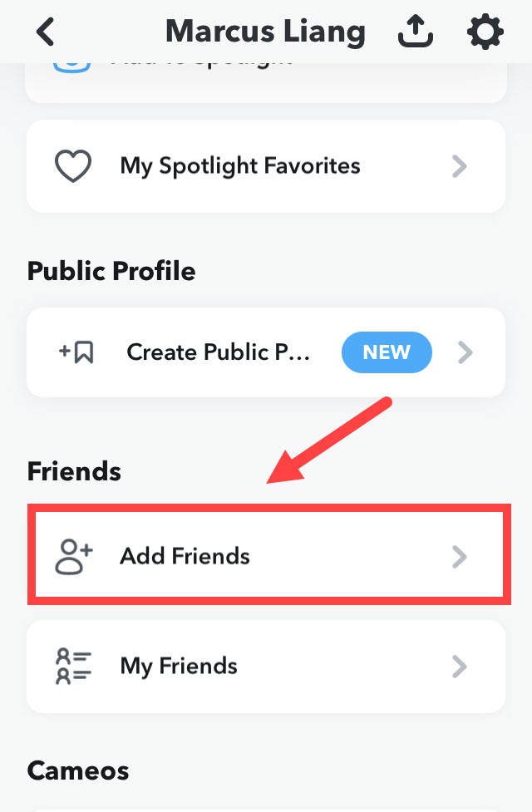Tap the Friends section heading
Screen dimensions: 532x812
click(x=74, y=471)
